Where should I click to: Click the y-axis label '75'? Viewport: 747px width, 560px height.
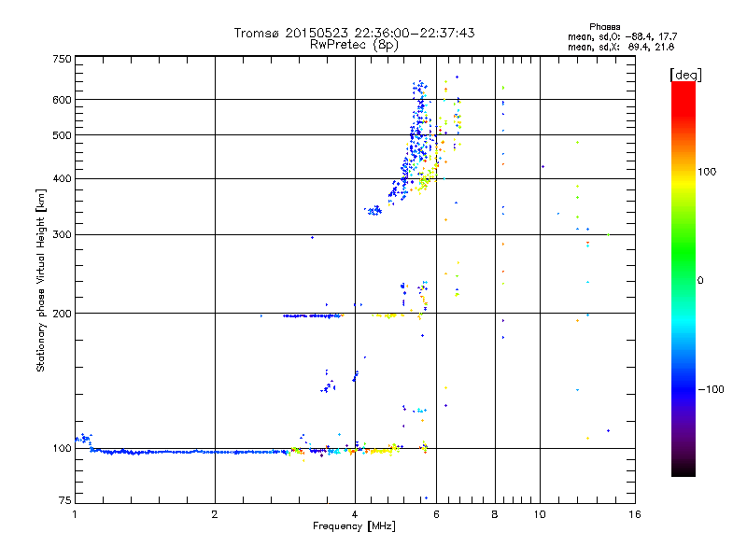coord(64,500)
